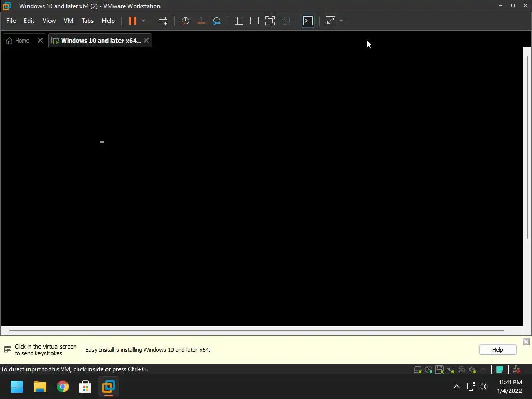
Task: Enter full screen mode
Action: [270, 21]
